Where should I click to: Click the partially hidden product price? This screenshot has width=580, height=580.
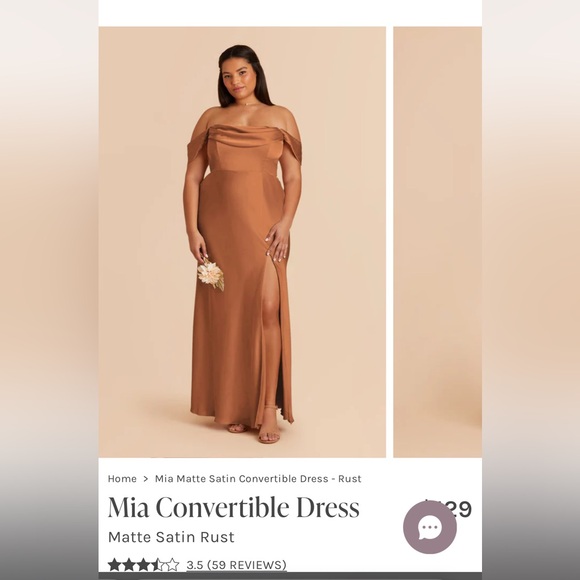[448, 509]
